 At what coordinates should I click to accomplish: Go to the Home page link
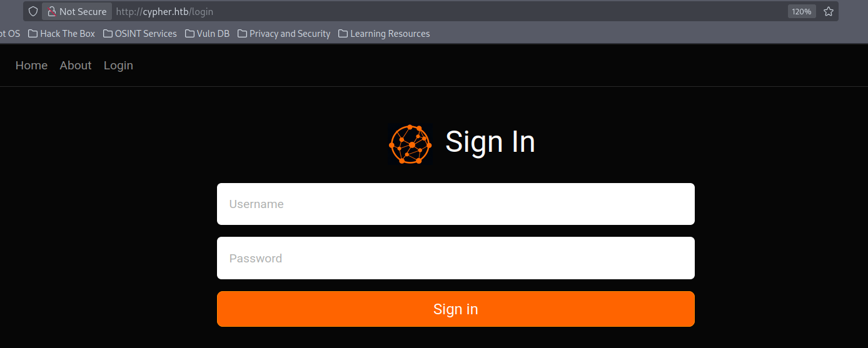(x=31, y=66)
